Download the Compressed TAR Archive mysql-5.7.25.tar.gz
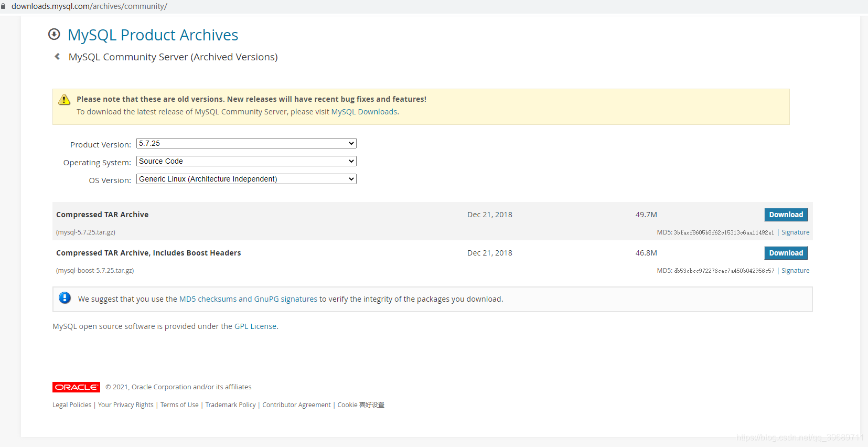 coord(786,215)
